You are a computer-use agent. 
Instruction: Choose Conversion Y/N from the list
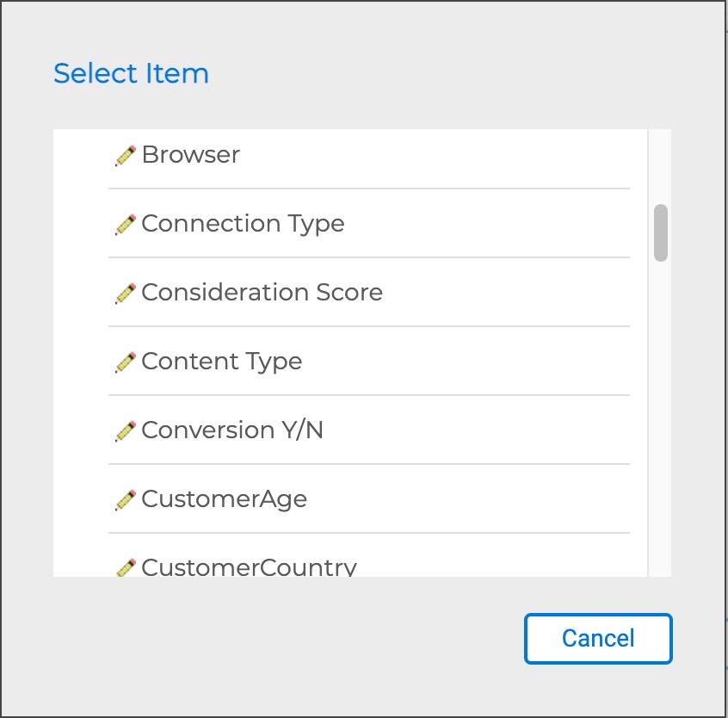pyautogui.click(x=231, y=430)
